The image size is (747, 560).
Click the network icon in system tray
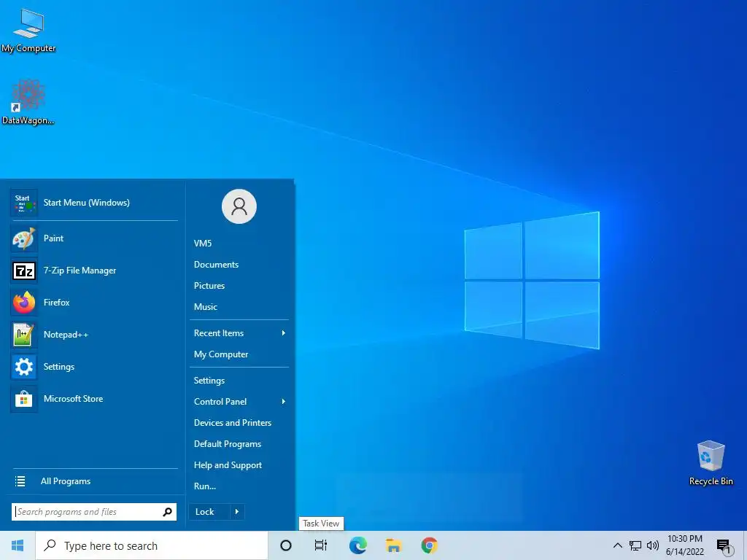[635, 545]
